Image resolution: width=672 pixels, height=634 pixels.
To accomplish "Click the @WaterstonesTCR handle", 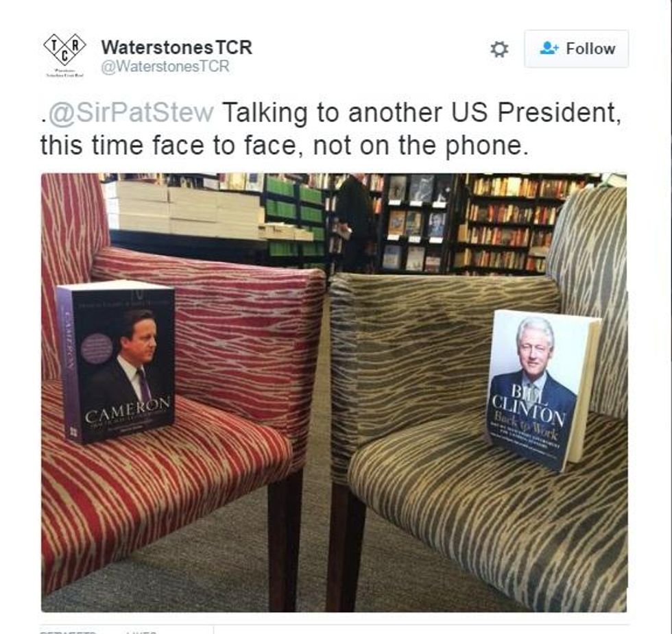I will (x=165, y=66).
